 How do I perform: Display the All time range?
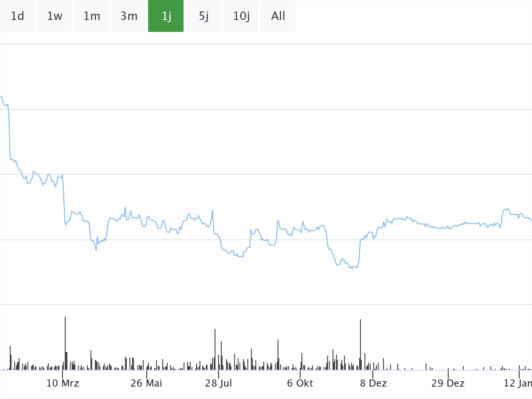click(278, 16)
